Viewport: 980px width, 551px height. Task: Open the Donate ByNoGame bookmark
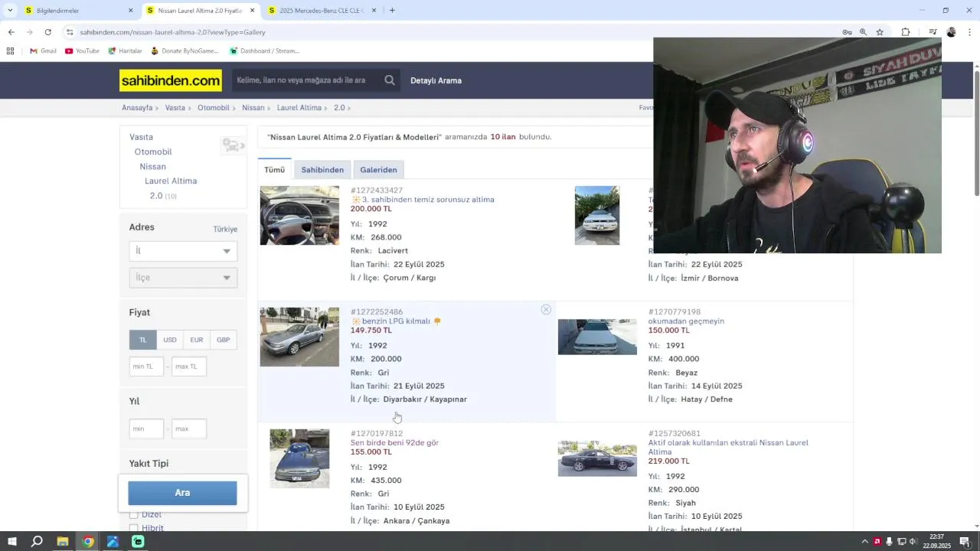[185, 51]
